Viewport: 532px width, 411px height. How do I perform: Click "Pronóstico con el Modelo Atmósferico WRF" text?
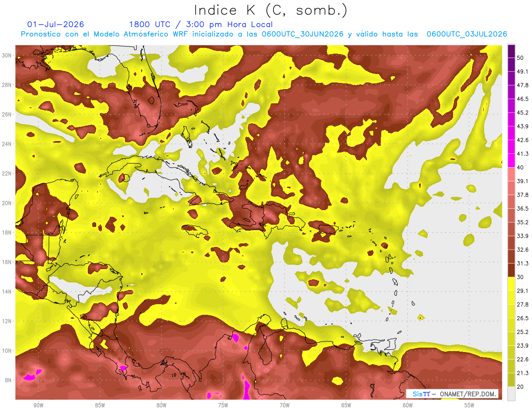pos(105,34)
